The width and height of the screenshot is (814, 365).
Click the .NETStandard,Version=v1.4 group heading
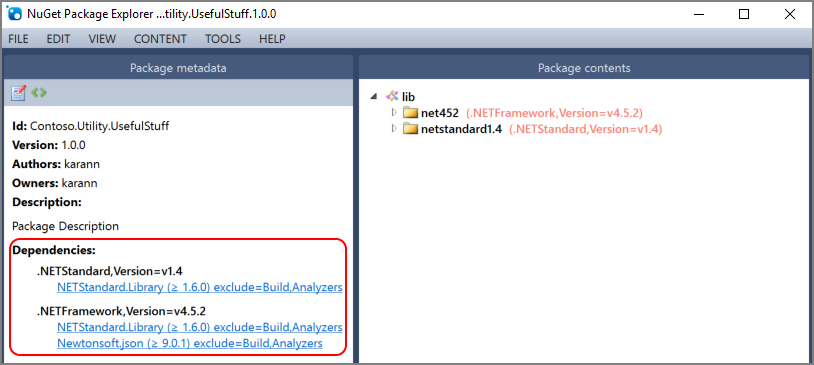[110, 271]
